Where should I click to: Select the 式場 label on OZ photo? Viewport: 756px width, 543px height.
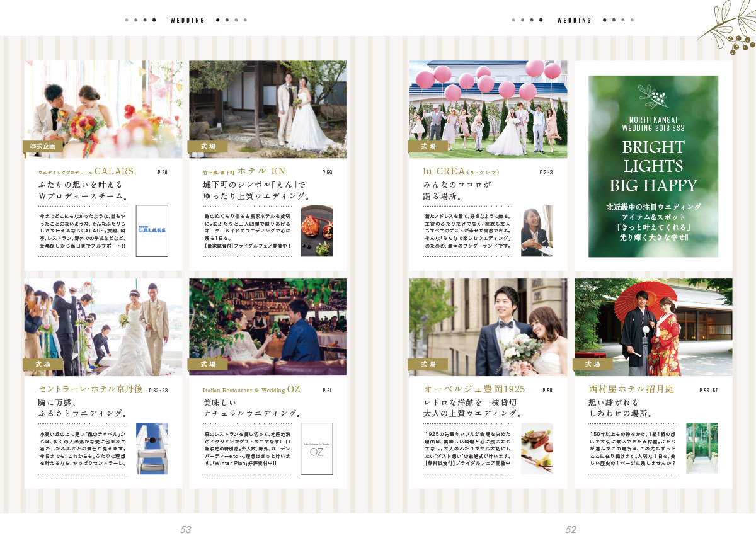208,364
